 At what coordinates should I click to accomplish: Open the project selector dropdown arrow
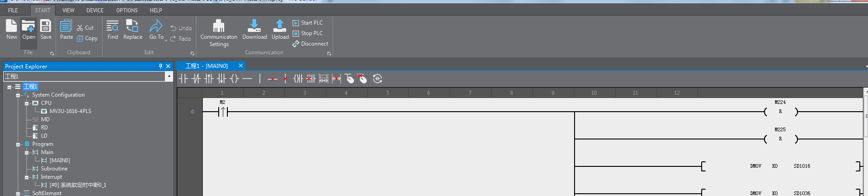click(169, 76)
